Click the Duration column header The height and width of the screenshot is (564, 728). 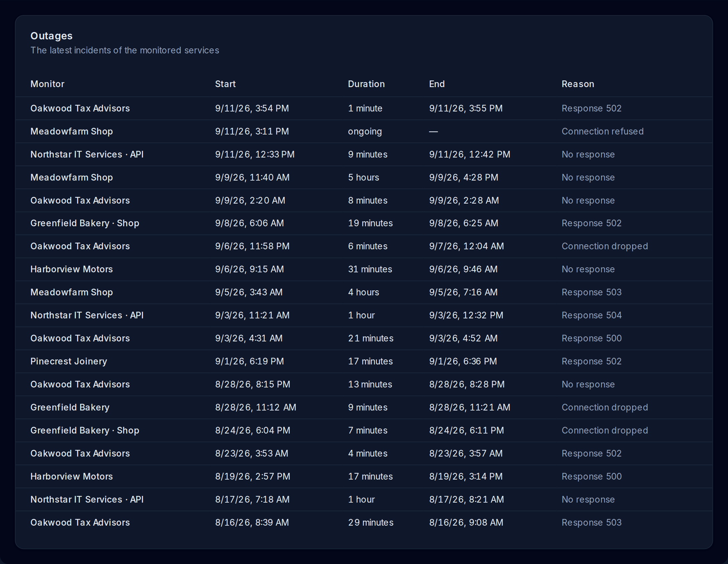(366, 84)
